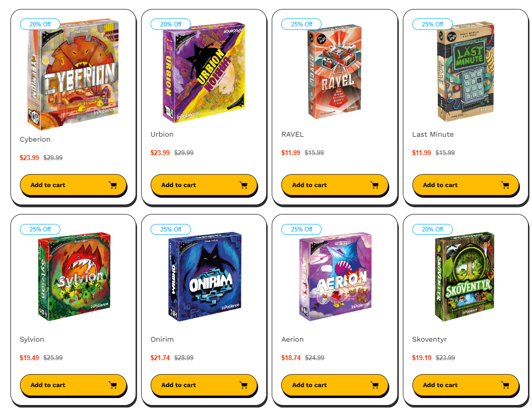Add Sylvion to the cart
This screenshot has width=532, height=418.
coord(73,385)
